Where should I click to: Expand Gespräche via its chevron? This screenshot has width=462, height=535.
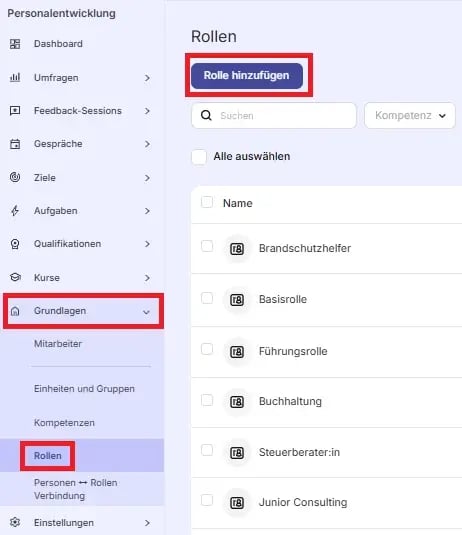click(x=147, y=144)
